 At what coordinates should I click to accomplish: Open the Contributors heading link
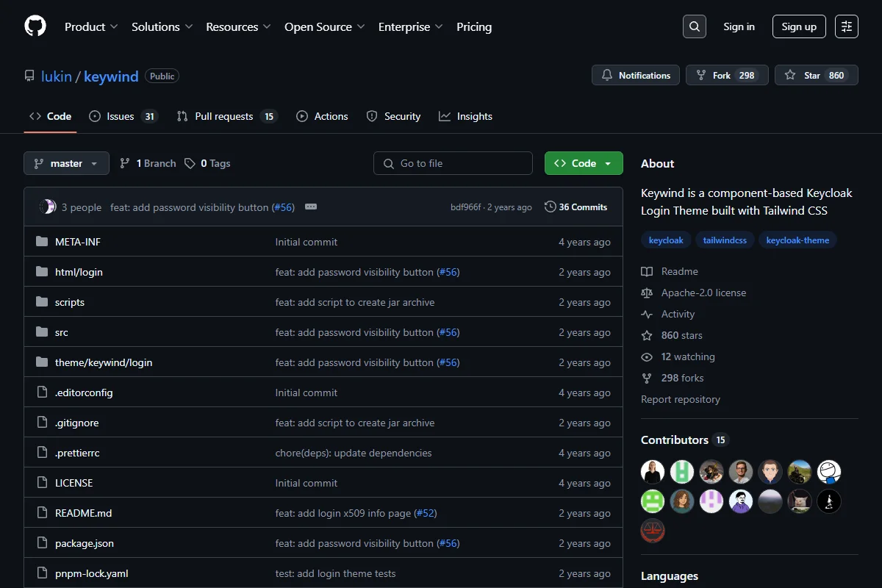tap(684, 440)
